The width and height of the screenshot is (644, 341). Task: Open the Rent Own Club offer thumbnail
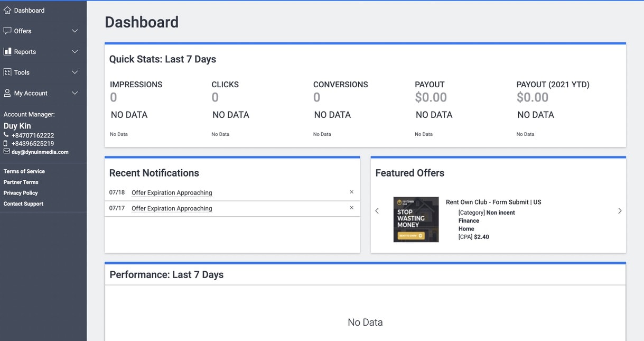point(416,219)
